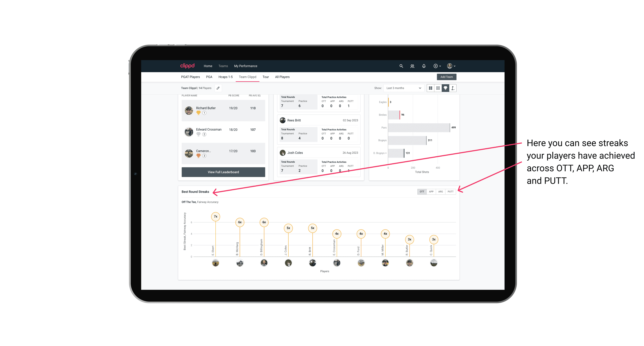This screenshot has width=644, height=346.
Task: Expand the search icon in the nav bar
Action: click(401, 66)
